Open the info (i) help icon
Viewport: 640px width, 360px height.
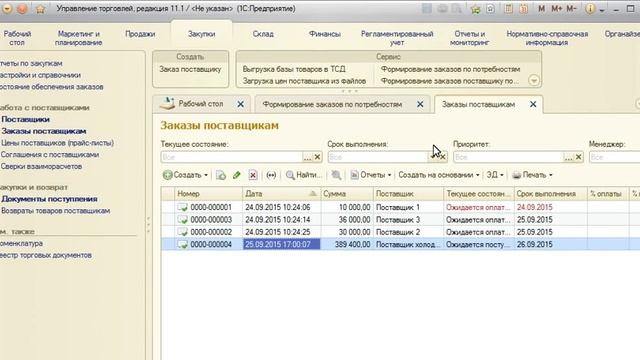point(590,9)
